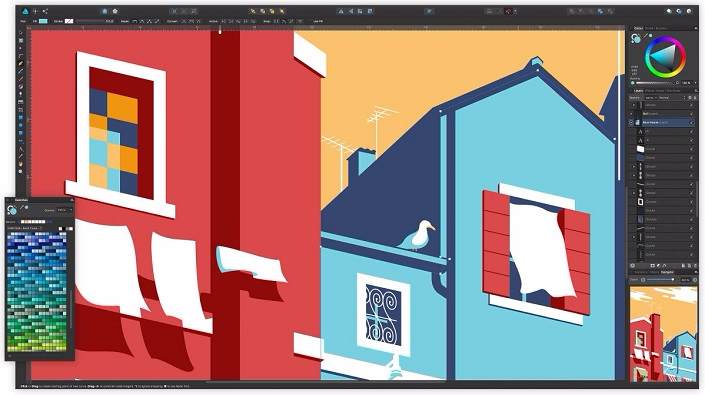Expand the topmost layer in Layers panel
Screen dimensions: 705x395
click(x=634, y=105)
